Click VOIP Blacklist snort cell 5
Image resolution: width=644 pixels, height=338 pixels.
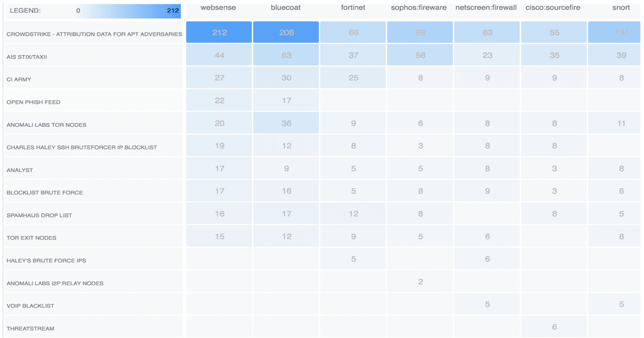pyautogui.click(x=616, y=304)
